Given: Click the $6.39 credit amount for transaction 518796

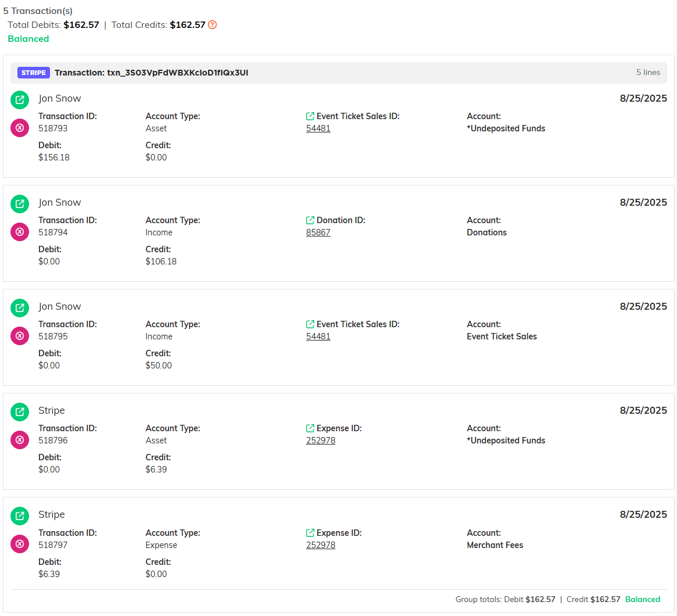Looking at the screenshot, I should point(156,469).
